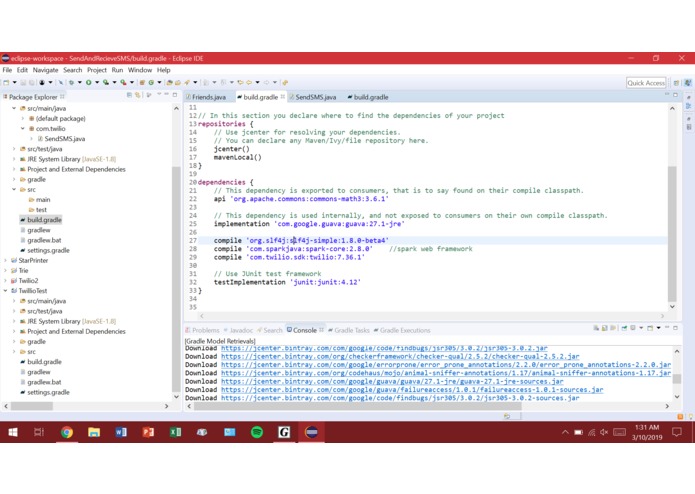Click the Console horizontal scrollbar thumb
Viewport: 695px width, 494px height.
click(x=358, y=406)
